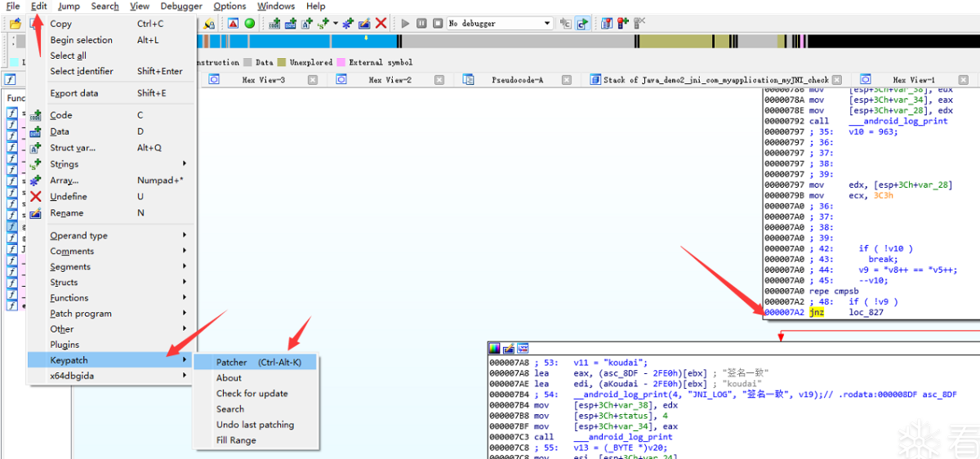Click the Hex View-3 tab icon
Screen dimensions: 980x459
(214, 79)
